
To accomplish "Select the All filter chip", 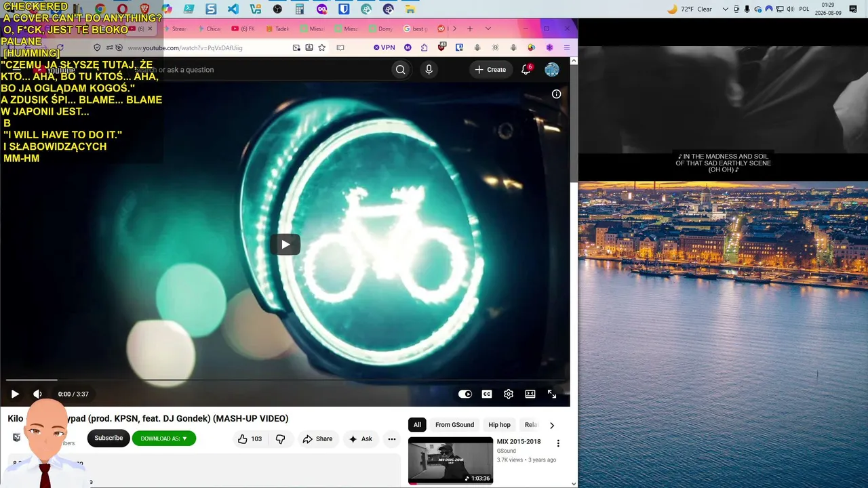I will tap(417, 425).
